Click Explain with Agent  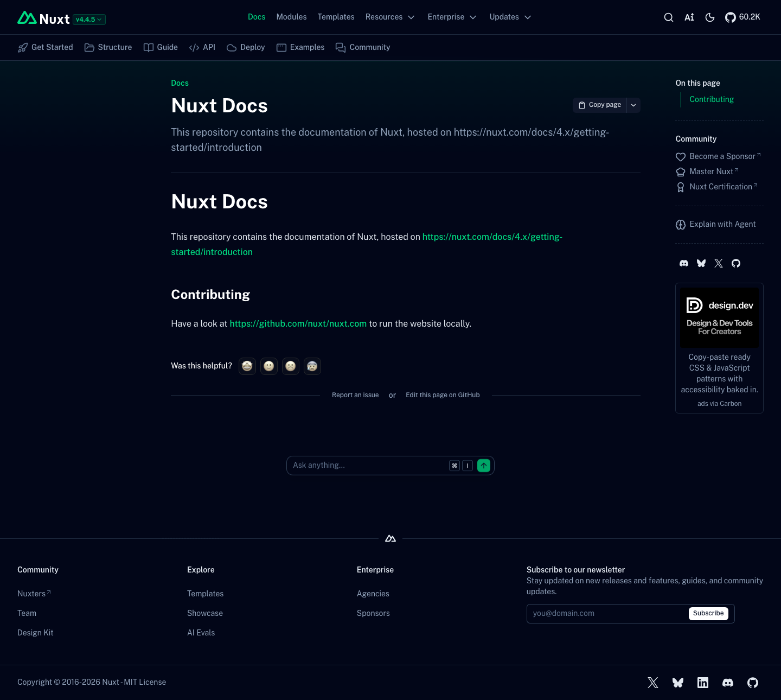pos(715,224)
